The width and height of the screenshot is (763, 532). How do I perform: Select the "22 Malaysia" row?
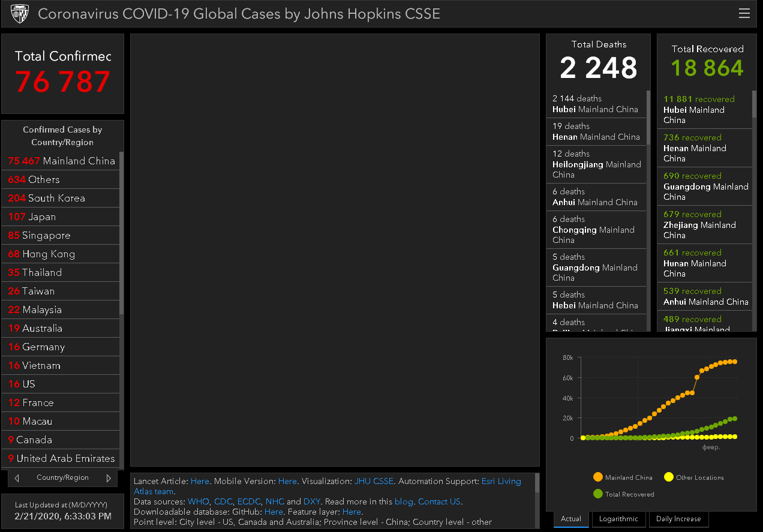tap(61, 309)
